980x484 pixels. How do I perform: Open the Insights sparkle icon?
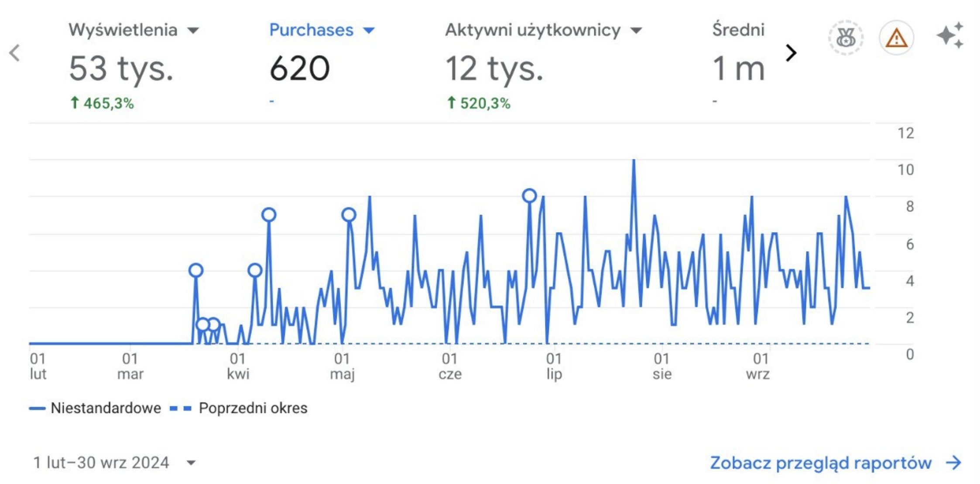click(950, 35)
